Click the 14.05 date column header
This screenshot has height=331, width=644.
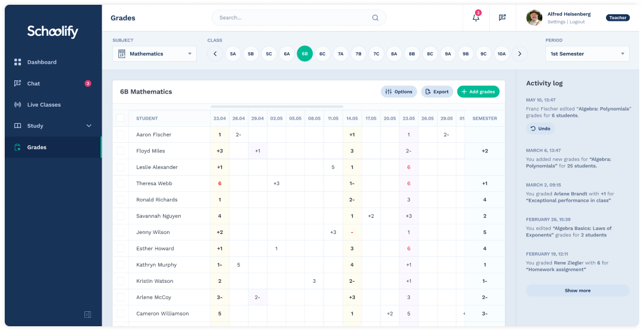tap(352, 118)
